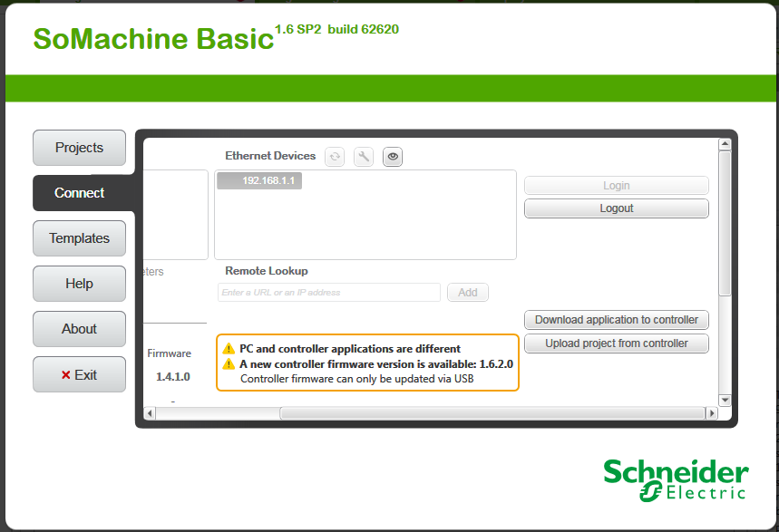Click the up arrow of the vertical scrollbar
This screenshot has height=532, width=779.
pos(725,143)
